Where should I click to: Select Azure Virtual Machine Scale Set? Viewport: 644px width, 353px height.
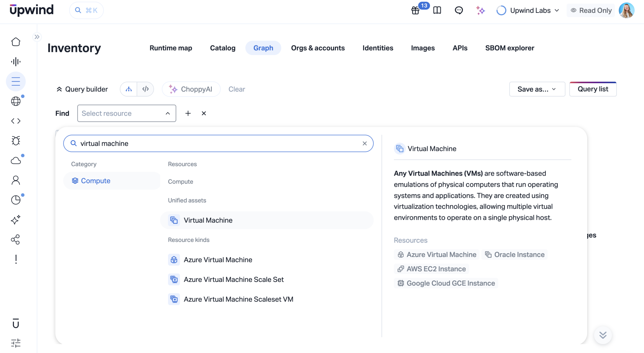(x=267, y=279)
